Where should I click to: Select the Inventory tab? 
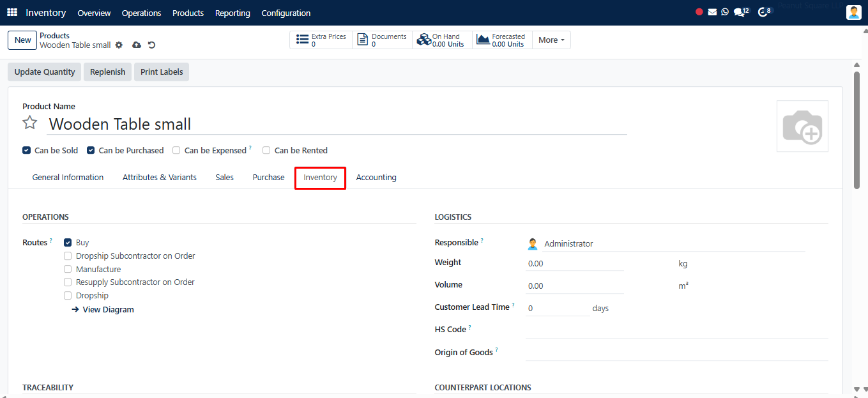coord(320,178)
